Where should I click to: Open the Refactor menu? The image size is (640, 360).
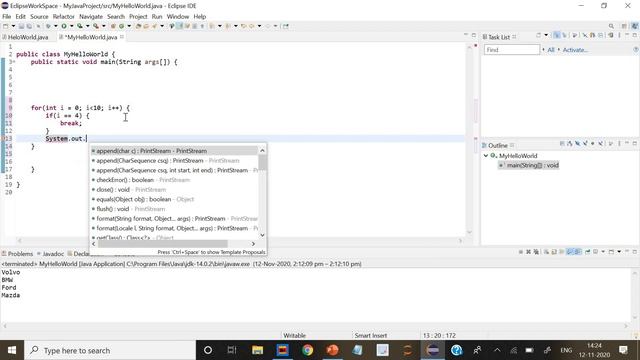pyautogui.click(x=64, y=17)
